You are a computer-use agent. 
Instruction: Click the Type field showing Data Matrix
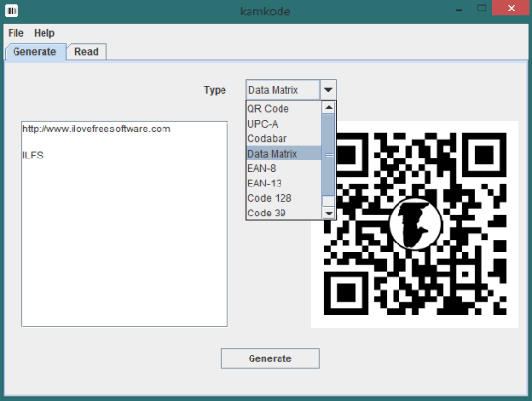coord(282,90)
